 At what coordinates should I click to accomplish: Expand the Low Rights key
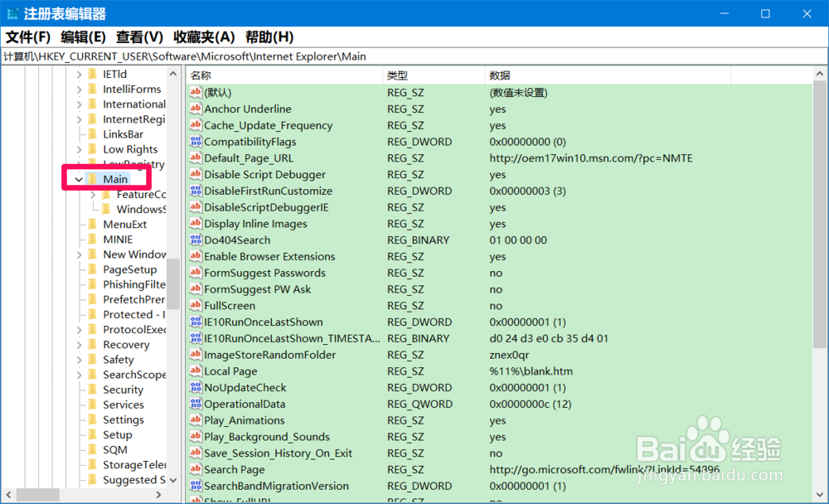[x=79, y=150]
